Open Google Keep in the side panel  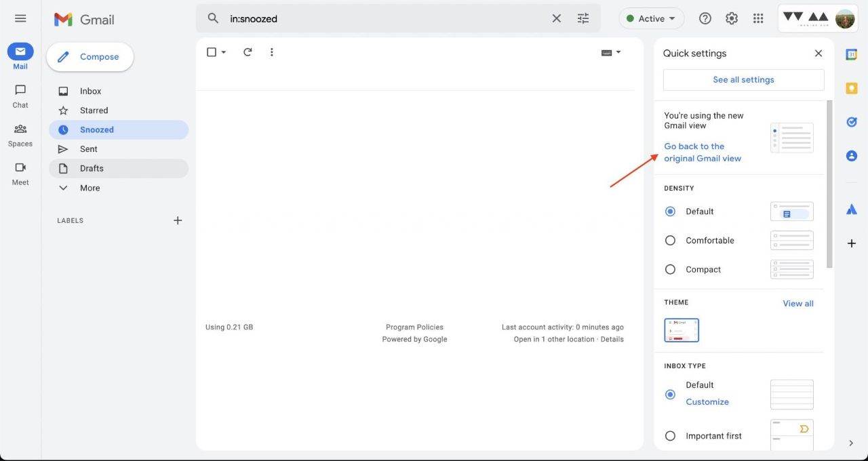(x=851, y=87)
